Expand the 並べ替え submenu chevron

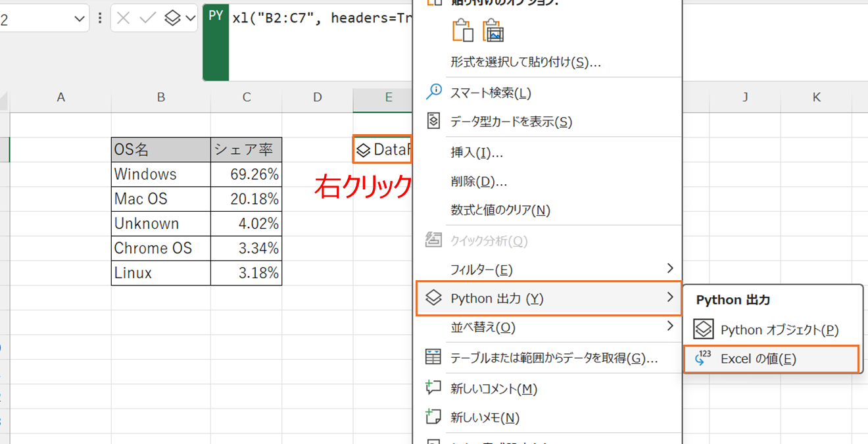pyautogui.click(x=671, y=327)
